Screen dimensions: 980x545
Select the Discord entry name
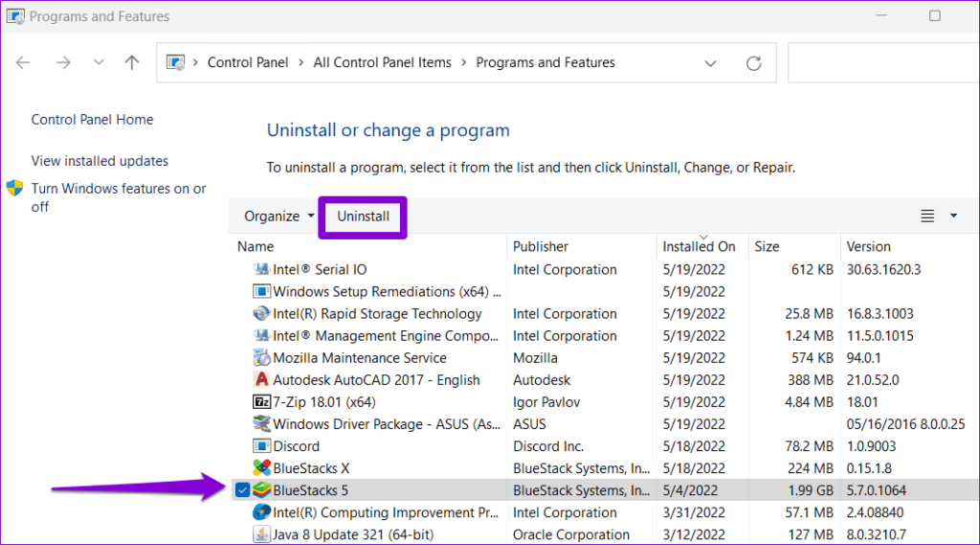(297, 446)
